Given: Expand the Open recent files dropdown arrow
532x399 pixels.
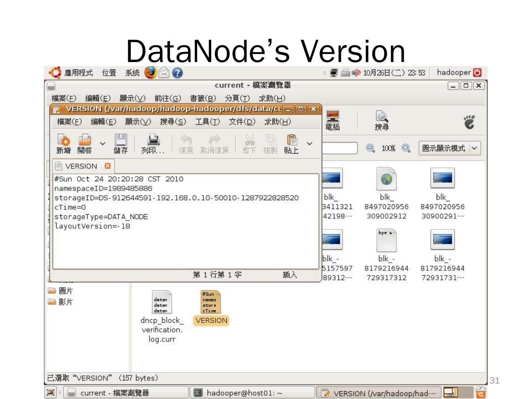Looking at the screenshot, I should point(103,143).
